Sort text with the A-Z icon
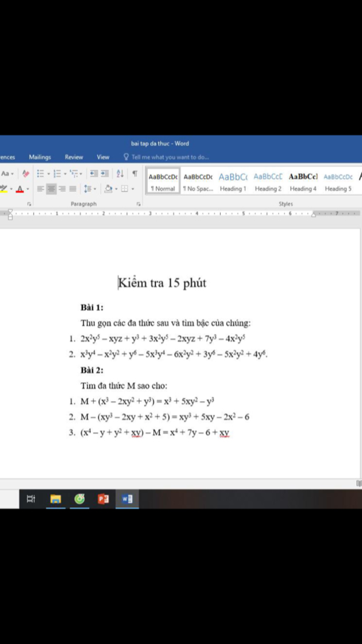This screenshot has height=644, width=362. (x=120, y=173)
